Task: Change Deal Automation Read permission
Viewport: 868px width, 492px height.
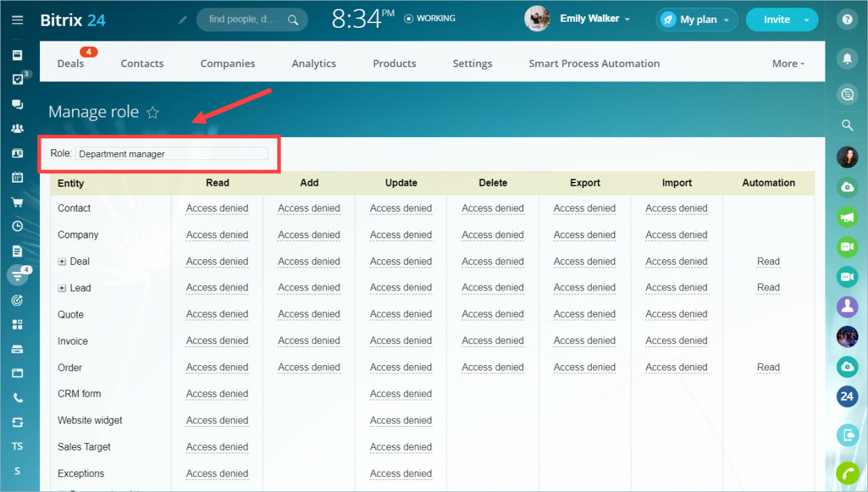Action: pos(768,261)
